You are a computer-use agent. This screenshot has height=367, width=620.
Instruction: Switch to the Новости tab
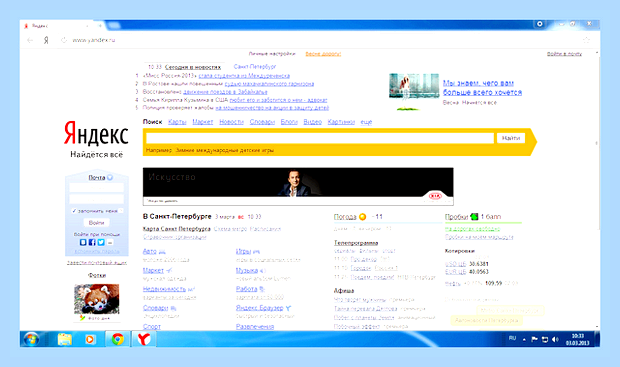231,122
